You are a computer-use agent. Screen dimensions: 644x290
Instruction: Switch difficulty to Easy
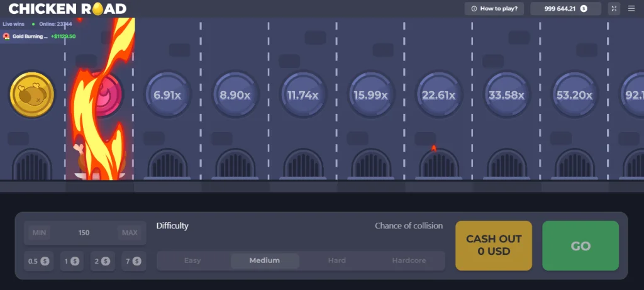pos(192,260)
